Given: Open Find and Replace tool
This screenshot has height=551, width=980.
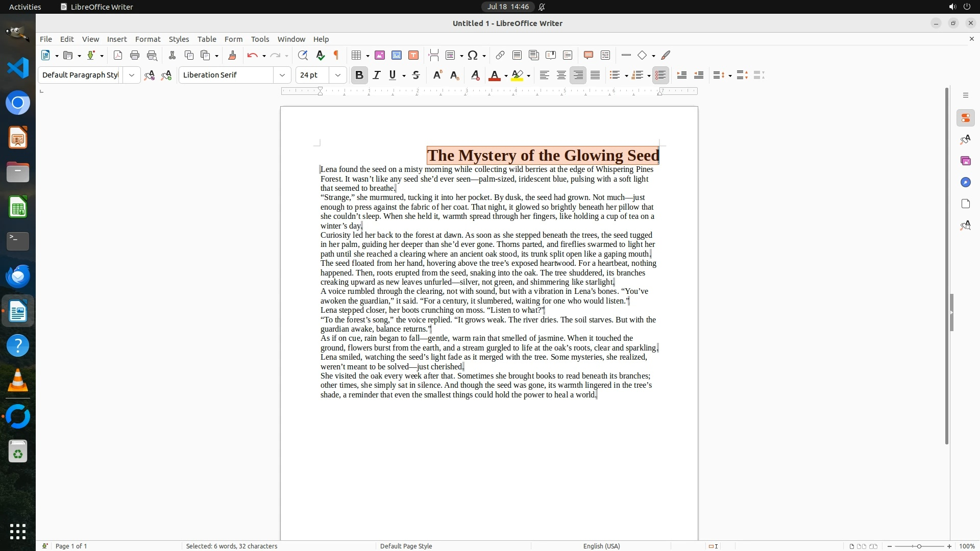Looking at the screenshot, I should click(x=303, y=55).
